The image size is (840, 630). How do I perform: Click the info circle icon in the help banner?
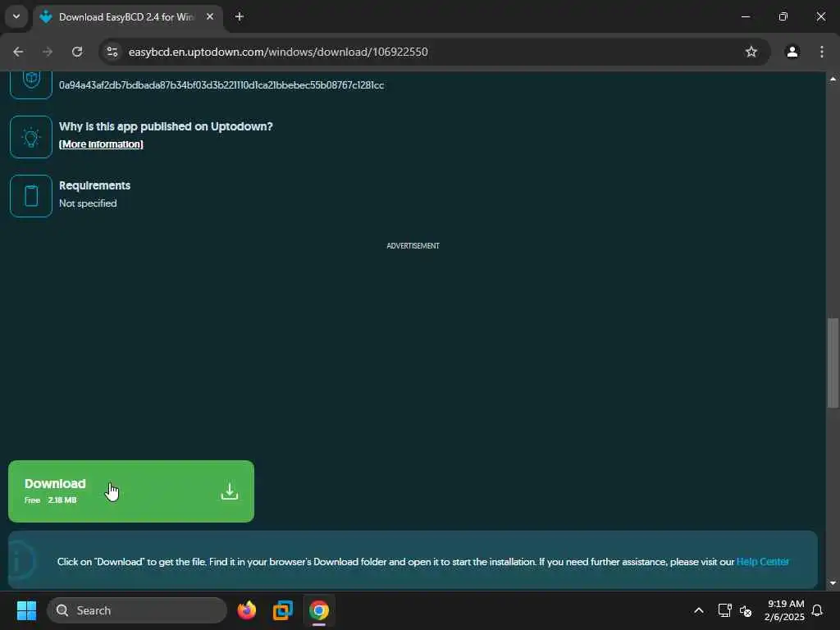(x=21, y=561)
